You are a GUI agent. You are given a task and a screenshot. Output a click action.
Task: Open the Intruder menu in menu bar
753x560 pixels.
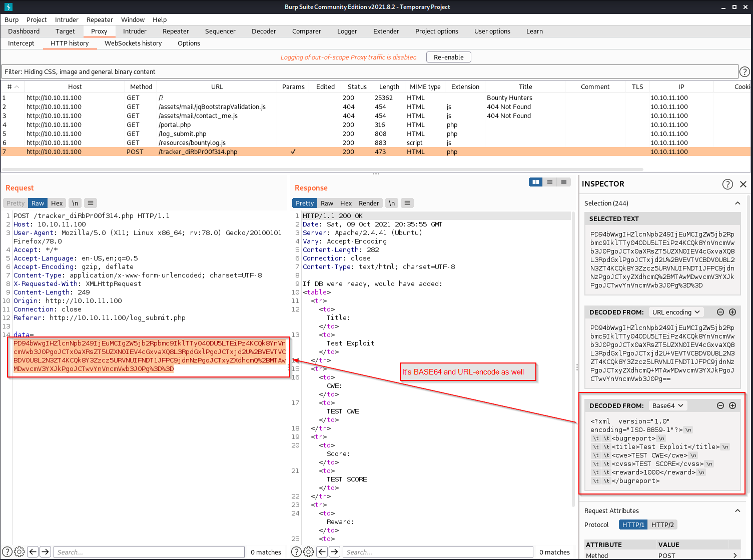coord(67,19)
